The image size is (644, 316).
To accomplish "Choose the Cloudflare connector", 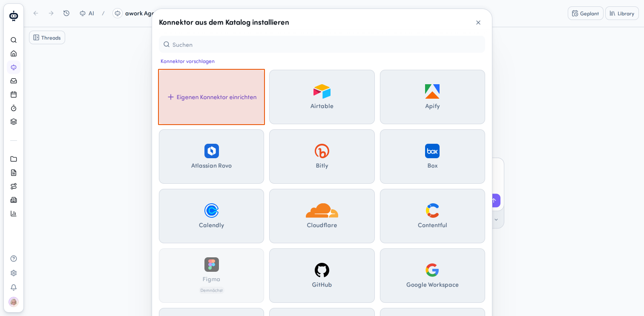I will coord(322,216).
